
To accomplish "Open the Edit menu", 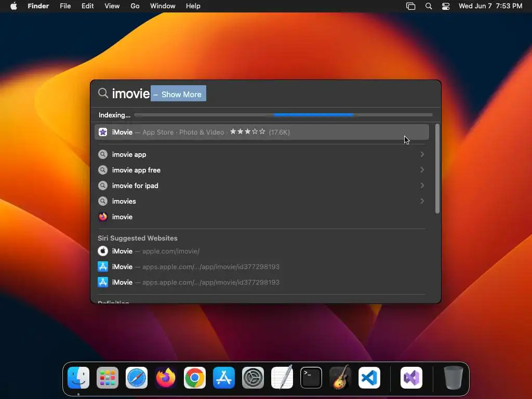I will pos(87,6).
